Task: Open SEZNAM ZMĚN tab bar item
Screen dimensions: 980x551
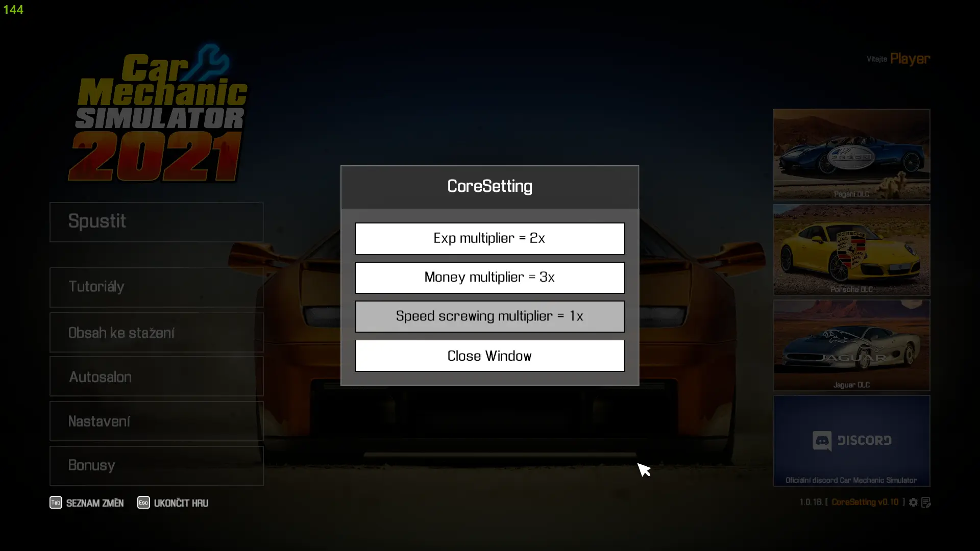Action: (x=86, y=503)
